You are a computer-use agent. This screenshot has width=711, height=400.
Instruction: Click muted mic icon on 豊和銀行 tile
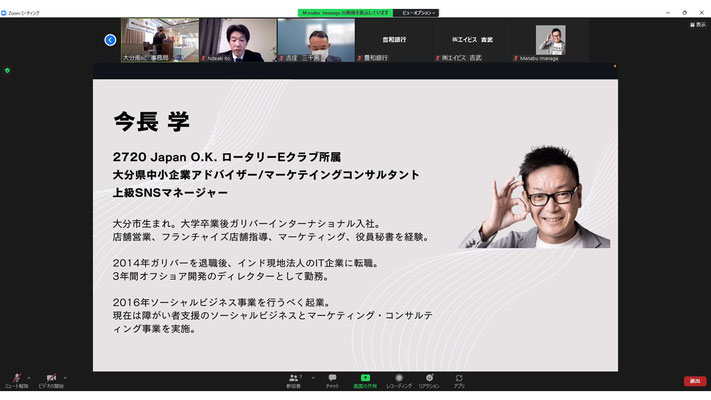pyautogui.click(x=360, y=58)
